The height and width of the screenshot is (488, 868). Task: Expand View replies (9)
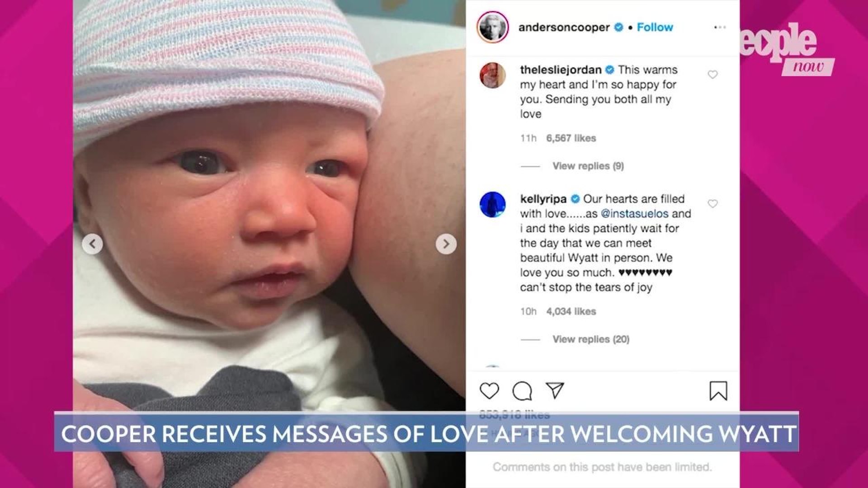588,166
